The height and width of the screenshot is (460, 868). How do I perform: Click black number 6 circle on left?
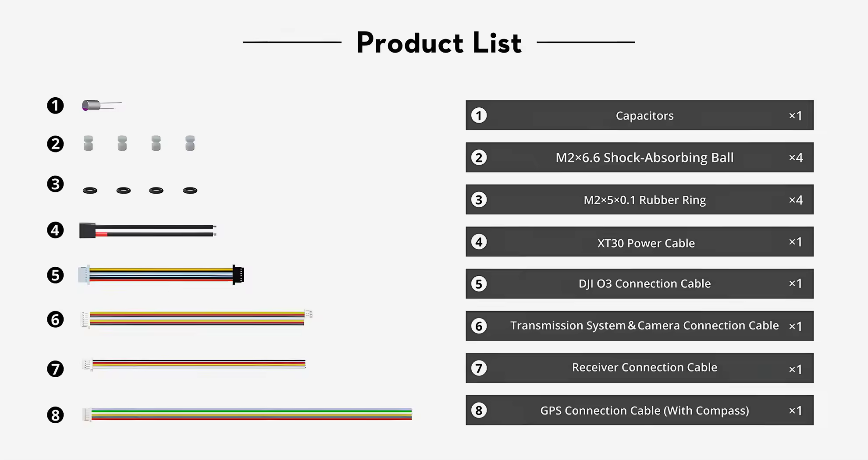(x=55, y=319)
